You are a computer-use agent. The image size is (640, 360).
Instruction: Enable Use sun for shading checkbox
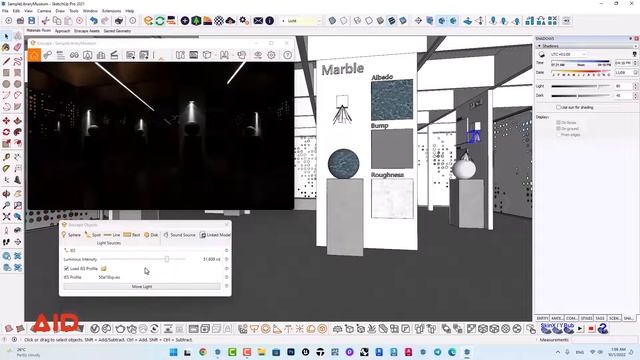point(558,107)
